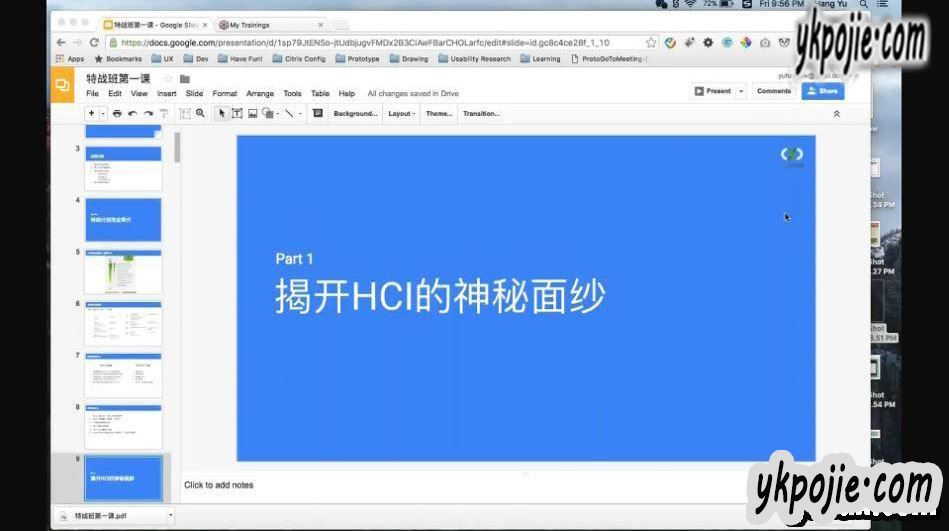This screenshot has height=531, width=949.
Task: Click the blue Share button
Action: (822, 91)
